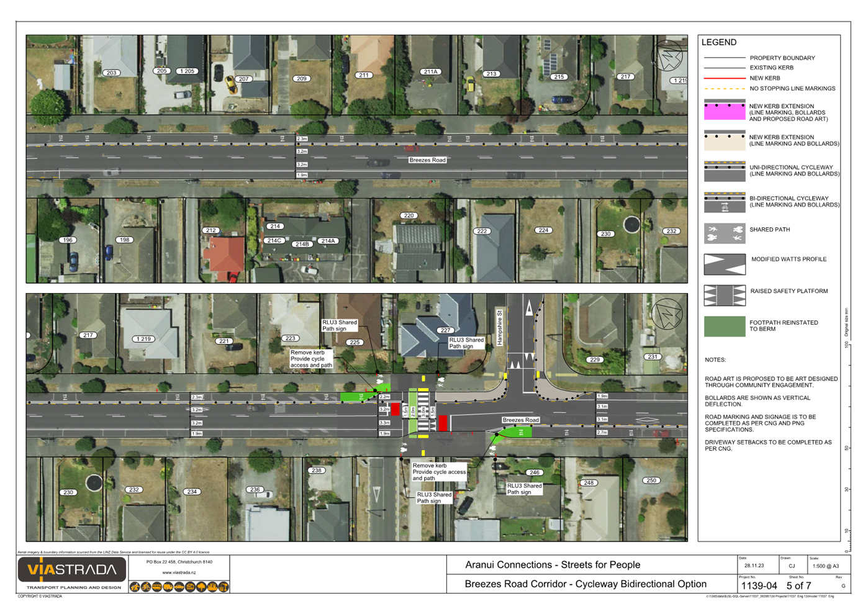Click the beige New Kerb Extension swatch
Image resolution: width=868 pixels, height=614 pixels.
pyautogui.click(x=724, y=141)
